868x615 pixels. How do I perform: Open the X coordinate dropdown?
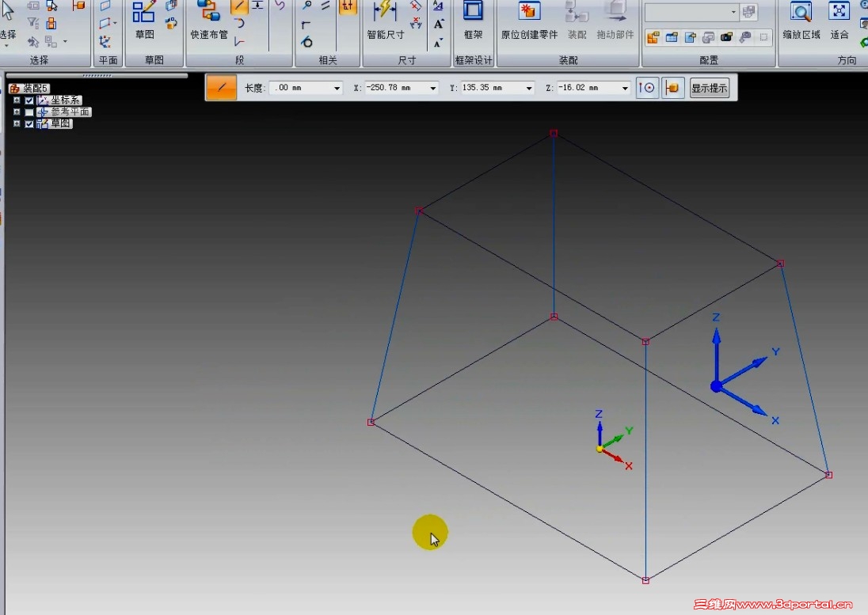(433, 88)
